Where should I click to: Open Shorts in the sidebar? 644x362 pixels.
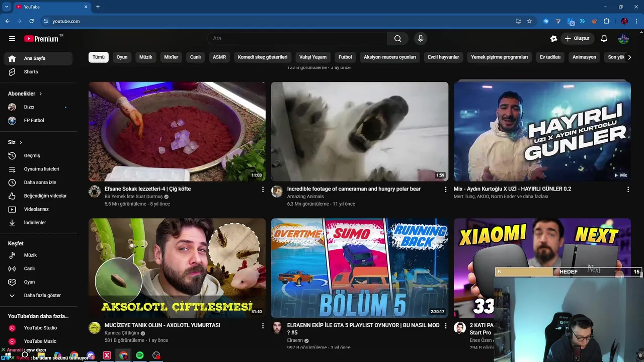pyautogui.click(x=38, y=72)
